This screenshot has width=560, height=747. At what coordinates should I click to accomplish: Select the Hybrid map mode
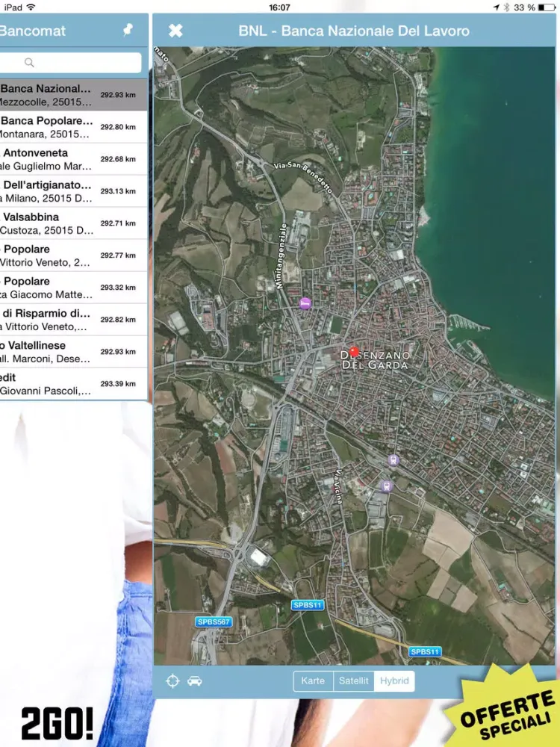coord(394,681)
